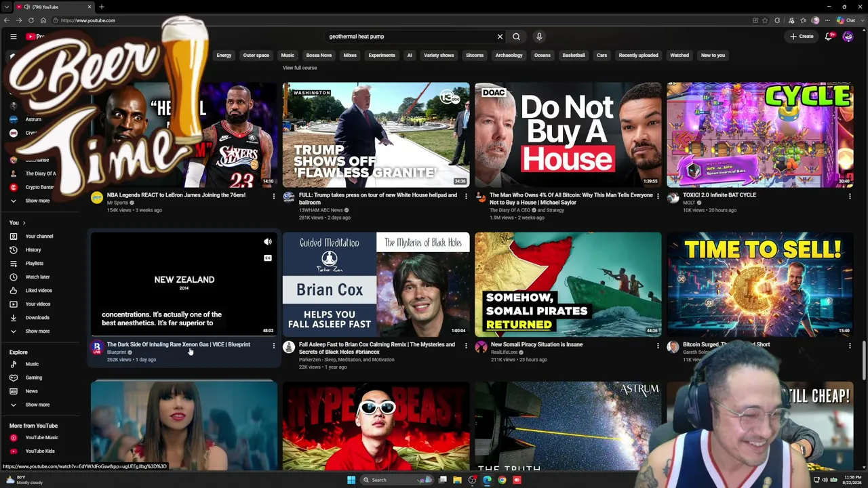The height and width of the screenshot is (488, 868).
Task: Select the Bossa Nova filter chip
Action: pyautogui.click(x=319, y=56)
